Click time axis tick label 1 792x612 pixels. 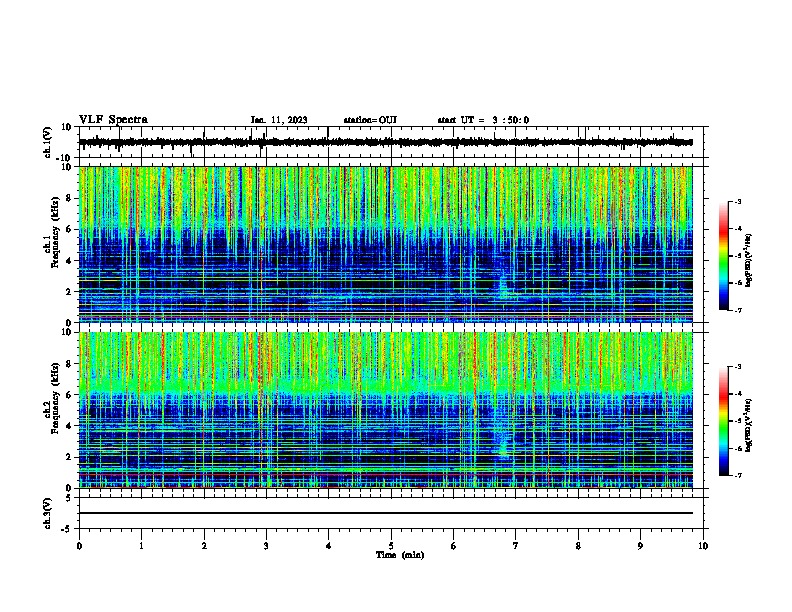coord(141,546)
